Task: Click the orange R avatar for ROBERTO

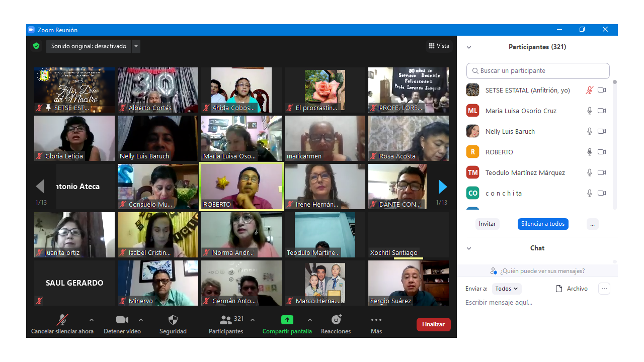Action: pyautogui.click(x=472, y=152)
